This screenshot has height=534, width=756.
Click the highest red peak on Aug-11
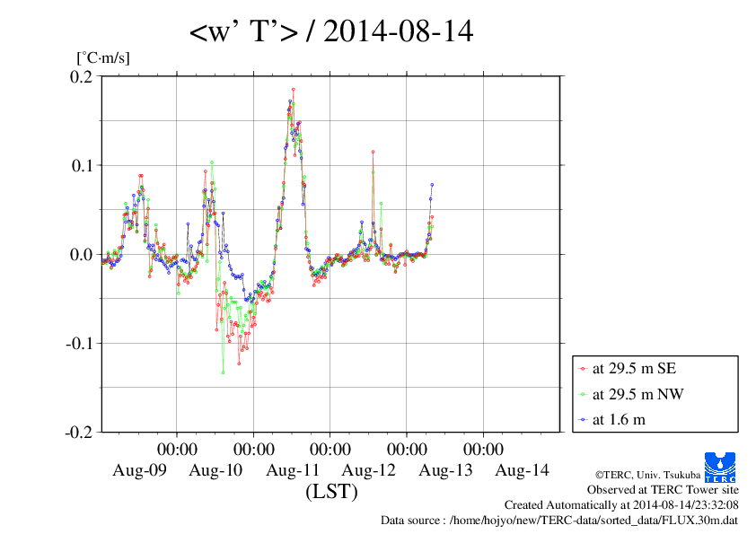click(x=293, y=90)
